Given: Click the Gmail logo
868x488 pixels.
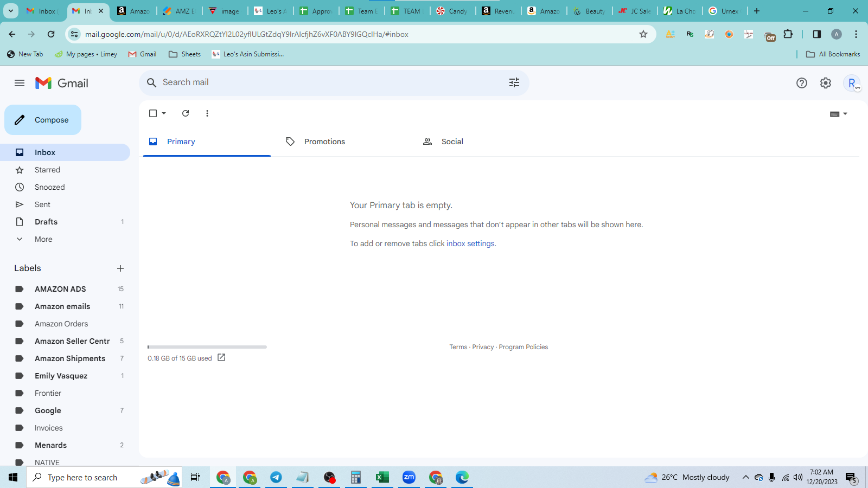Looking at the screenshot, I should (62, 83).
